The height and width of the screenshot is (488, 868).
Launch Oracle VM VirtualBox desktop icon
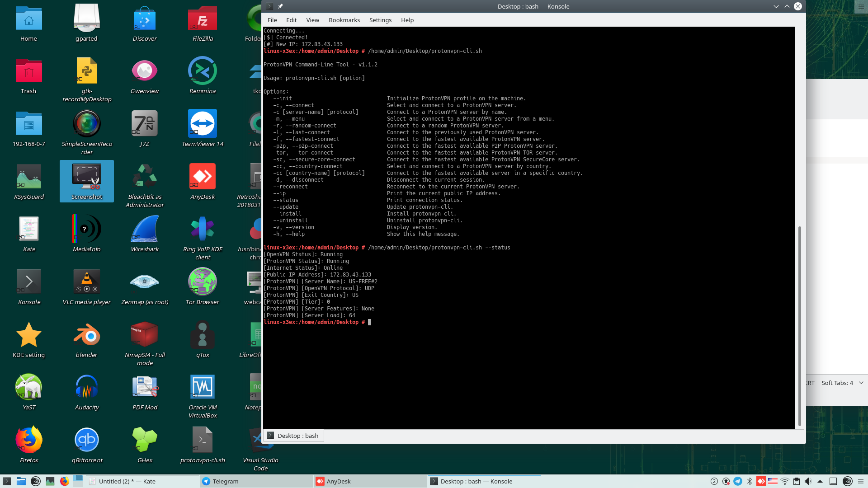click(202, 387)
